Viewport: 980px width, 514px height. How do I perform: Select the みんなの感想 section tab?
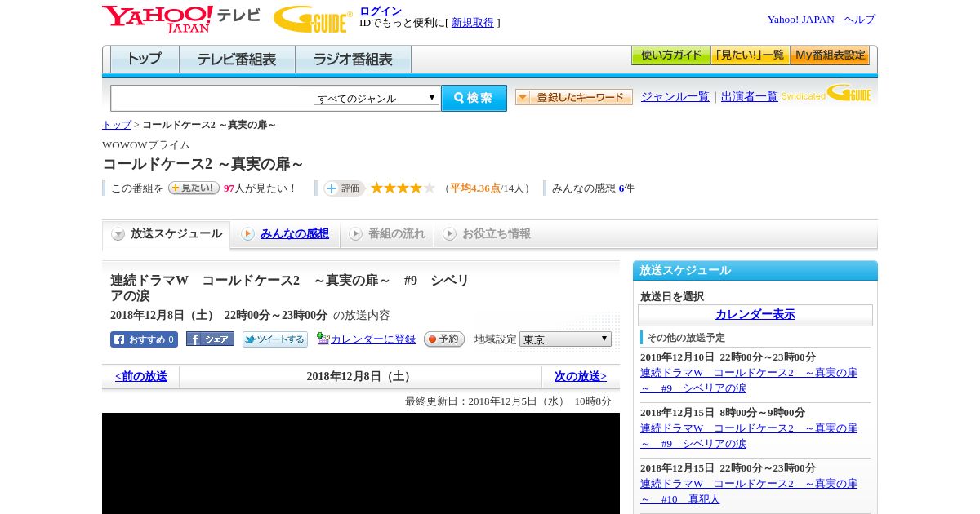point(285,234)
